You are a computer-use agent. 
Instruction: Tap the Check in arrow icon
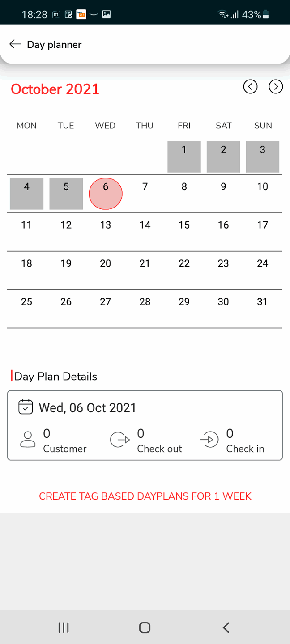[x=209, y=440]
